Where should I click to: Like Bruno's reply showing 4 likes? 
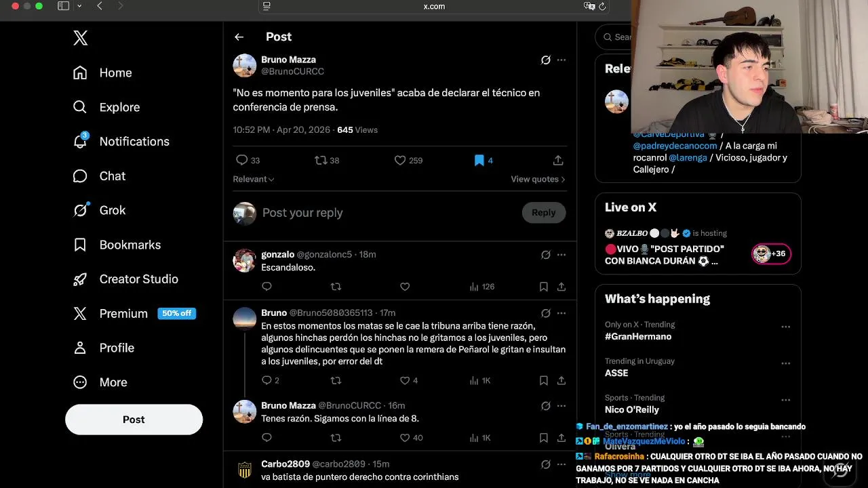[409, 380]
